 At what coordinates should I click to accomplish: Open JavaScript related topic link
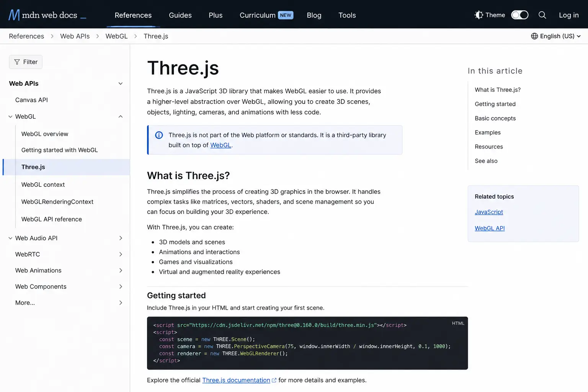488,212
